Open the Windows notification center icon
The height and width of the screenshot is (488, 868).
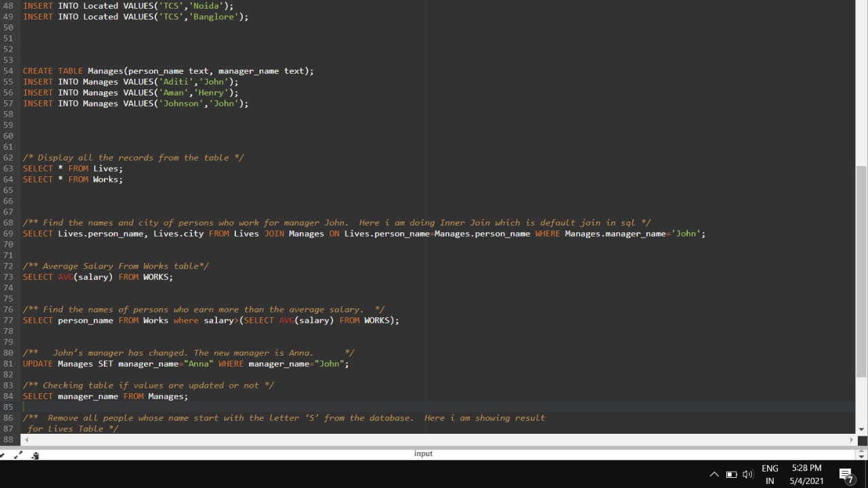click(x=846, y=474)
